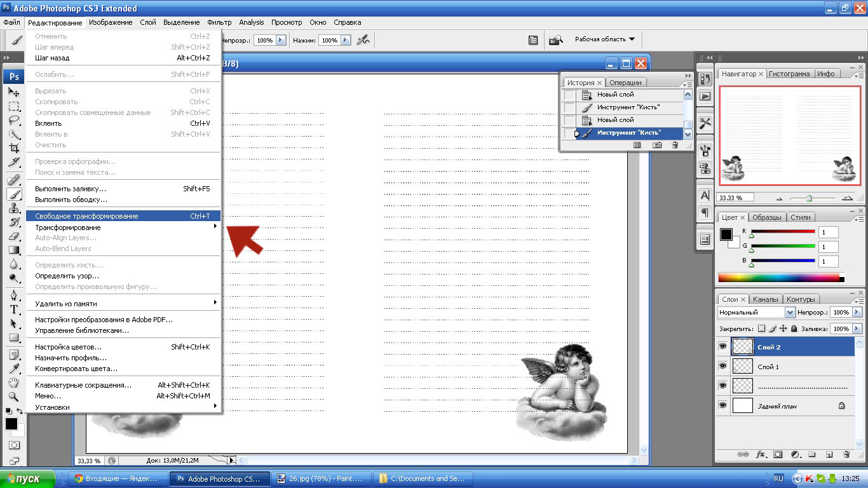
Task: Lock transparent pixels for the layer
Action: point(762,329)
